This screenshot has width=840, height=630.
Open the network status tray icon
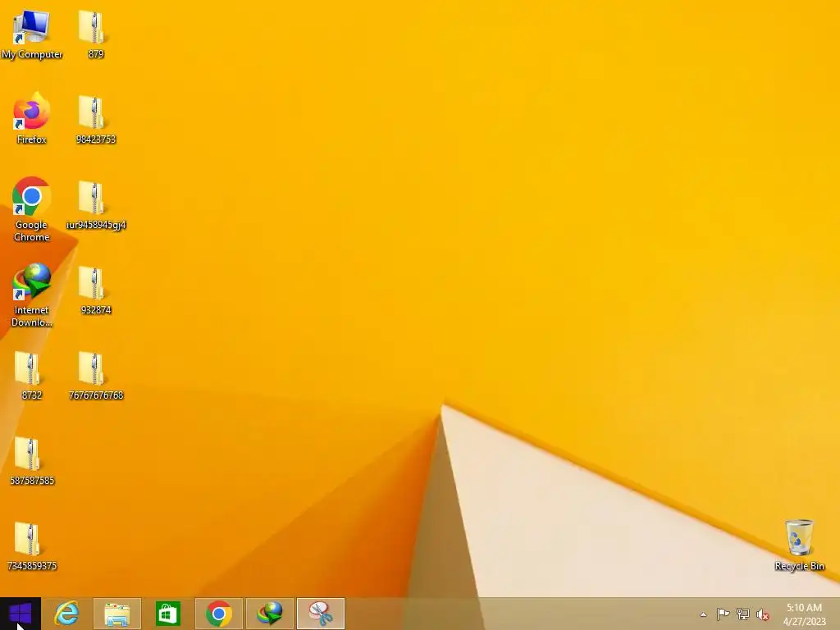pyautogui.click(x=742, y=614)
